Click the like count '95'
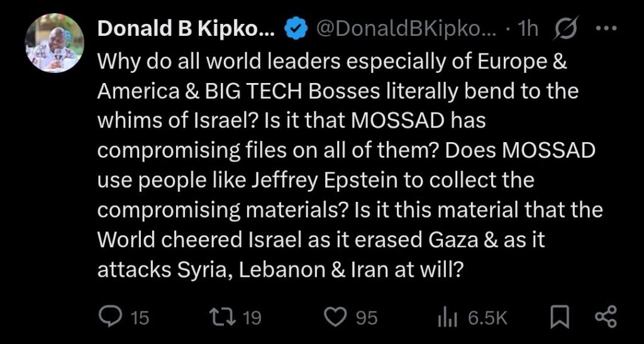This screenshot has width=644, height=344. 367,318
